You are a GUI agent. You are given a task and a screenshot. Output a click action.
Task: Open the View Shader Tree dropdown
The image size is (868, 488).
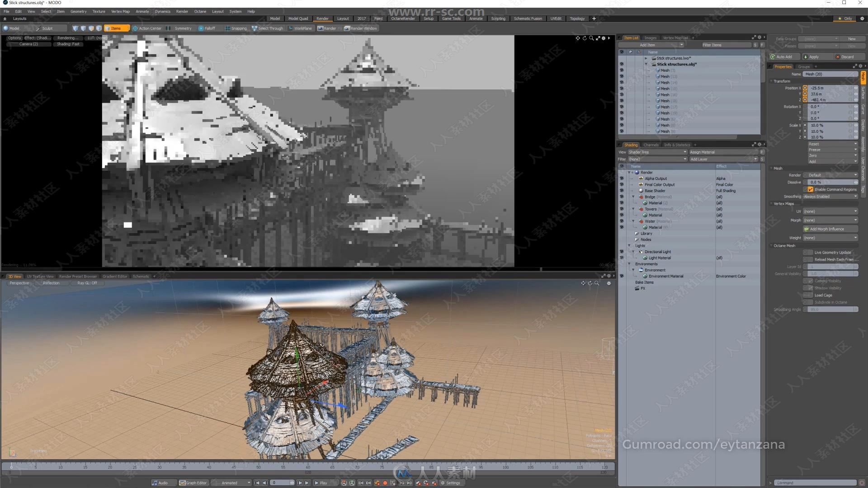pos(657,152)
